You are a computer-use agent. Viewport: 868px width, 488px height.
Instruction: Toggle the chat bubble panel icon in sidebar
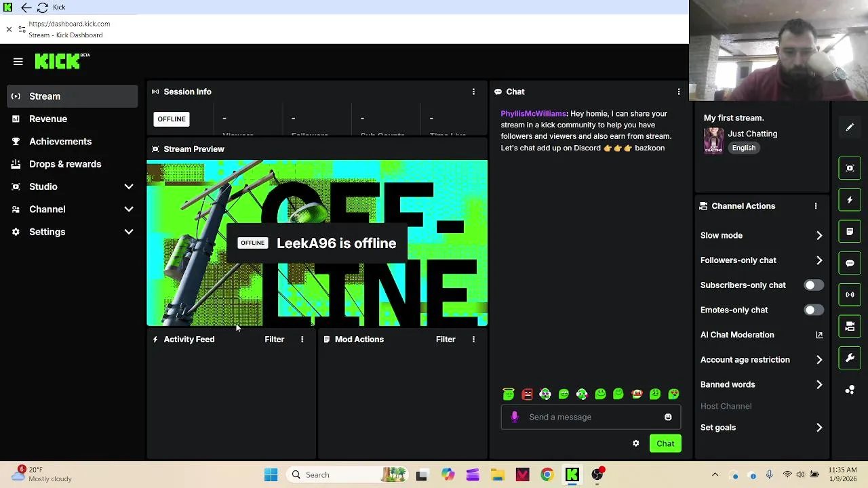[x=850, y=263]
